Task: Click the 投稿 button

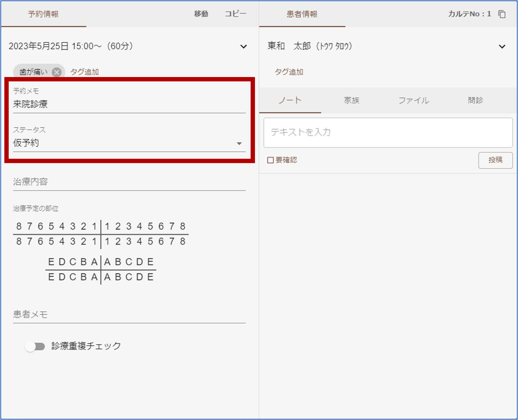Action: [x=495, y=160]
